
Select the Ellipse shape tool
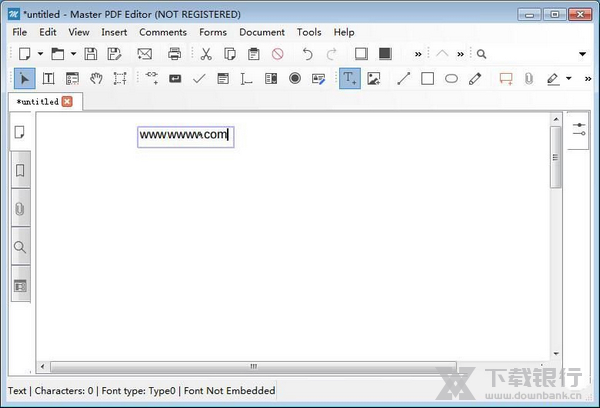tap(451, 78)
